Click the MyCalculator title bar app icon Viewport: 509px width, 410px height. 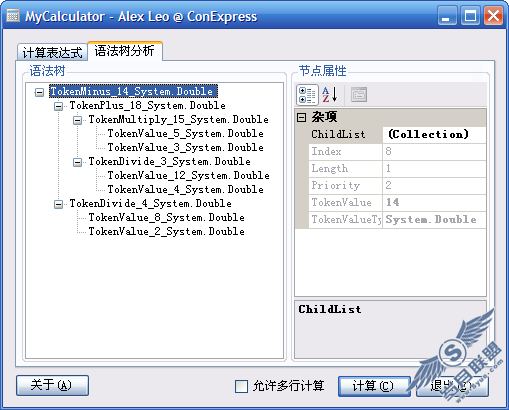tap(13, 16)
